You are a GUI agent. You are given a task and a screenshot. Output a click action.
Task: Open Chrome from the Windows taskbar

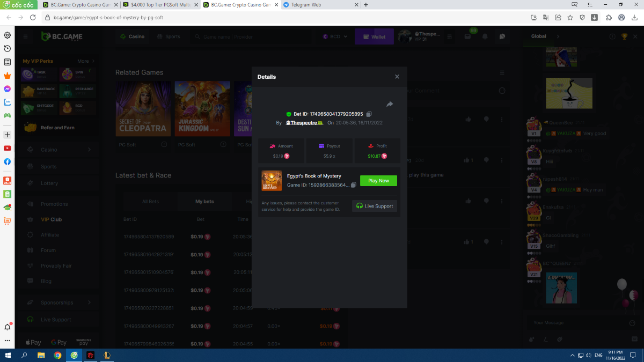pyautogui.click(x=57, y=356)
